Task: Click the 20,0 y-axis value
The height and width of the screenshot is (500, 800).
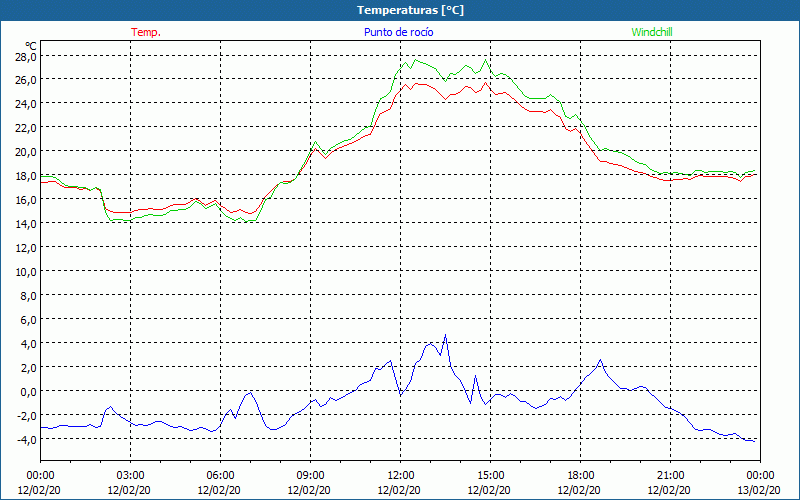Action: [26, 152]
